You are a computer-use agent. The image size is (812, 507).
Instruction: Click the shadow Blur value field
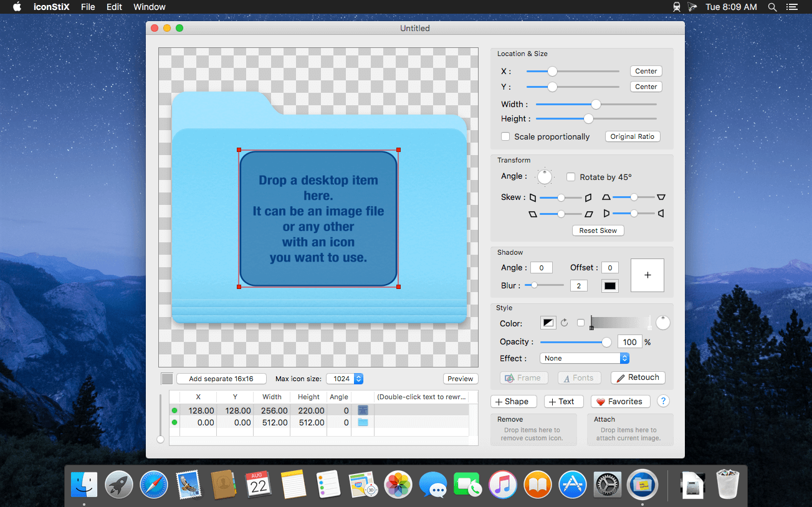(578, 286)
